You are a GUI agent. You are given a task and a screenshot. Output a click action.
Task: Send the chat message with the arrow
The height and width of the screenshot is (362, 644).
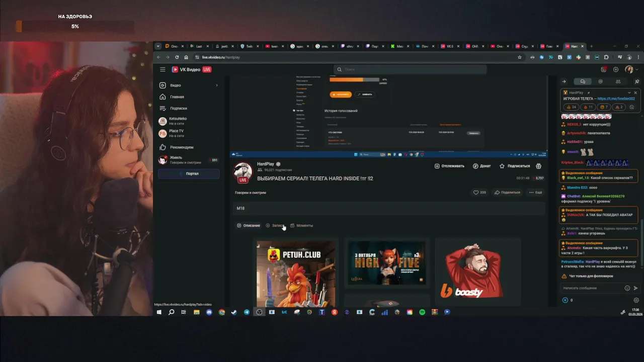click(635, 288)
